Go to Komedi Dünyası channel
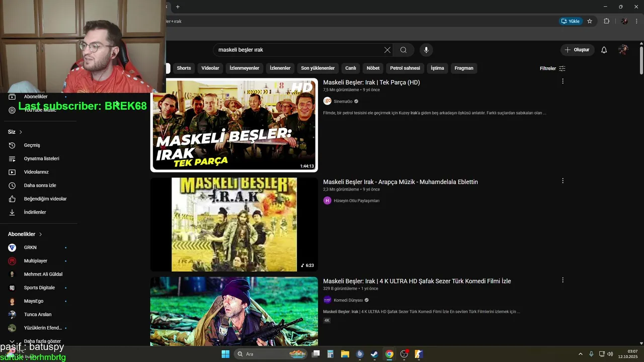Screen dimensions: 644x362 click(348, 300)
